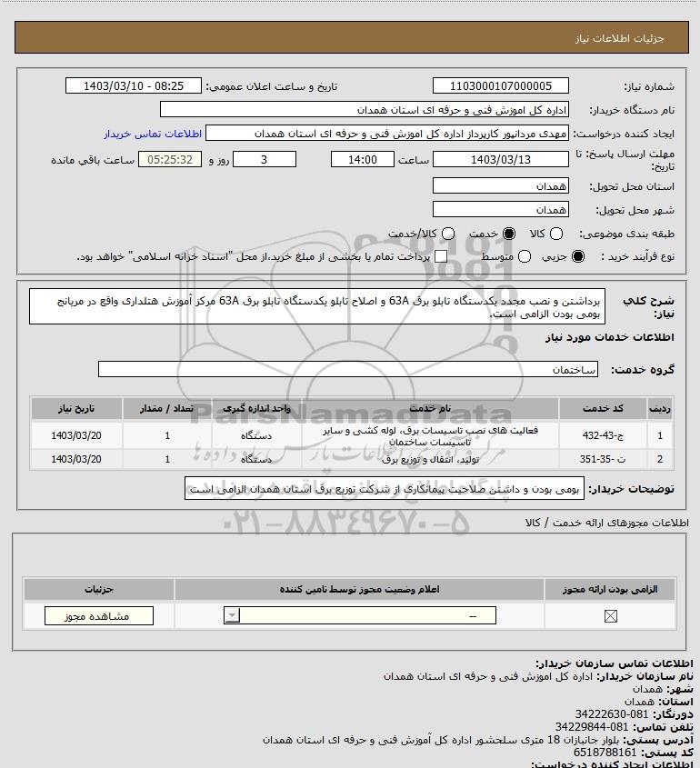Click the buyer organization name field
Image resolution: width=700 pixels, height=768 pixels.
365,109
